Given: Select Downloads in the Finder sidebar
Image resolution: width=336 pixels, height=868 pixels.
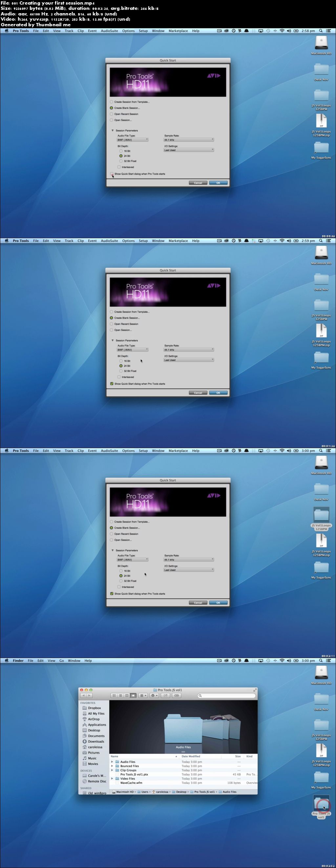Looking at the screenshot, I should 95,741.
